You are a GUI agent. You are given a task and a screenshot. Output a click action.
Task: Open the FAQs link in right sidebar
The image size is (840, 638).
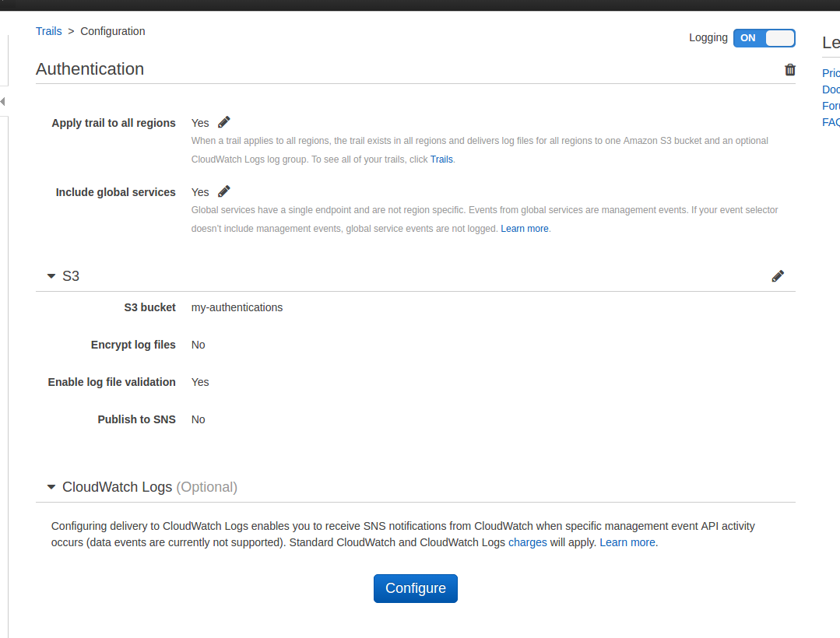pos(831,122)
